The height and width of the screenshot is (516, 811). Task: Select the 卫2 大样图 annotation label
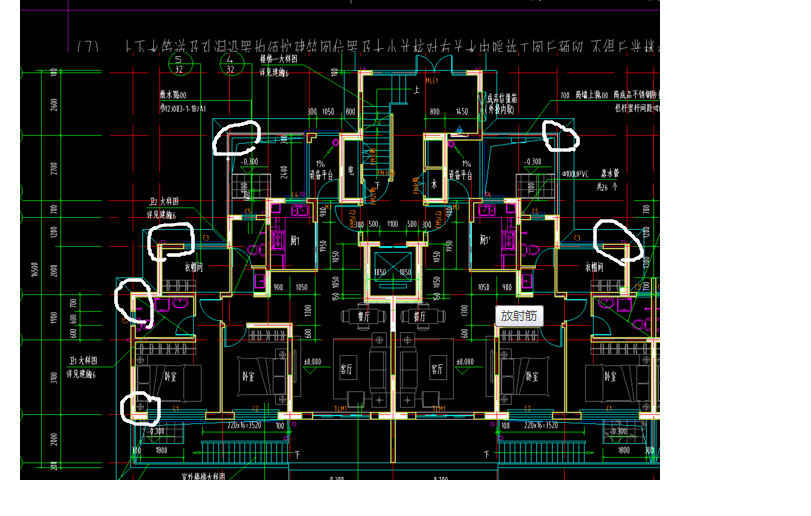[163, 202]
